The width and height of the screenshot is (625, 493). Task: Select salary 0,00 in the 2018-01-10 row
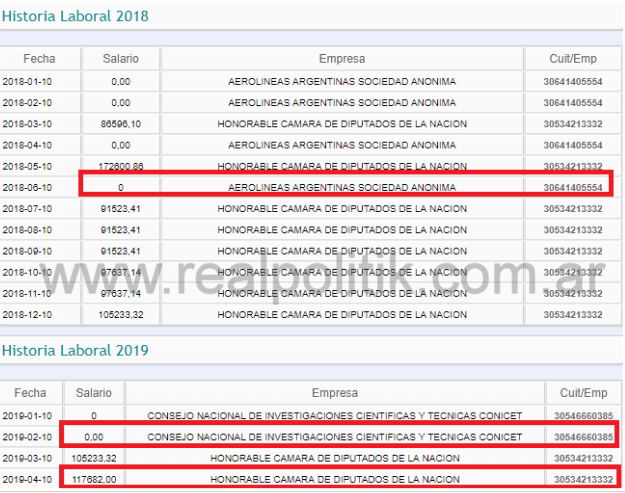pos(120,82)
